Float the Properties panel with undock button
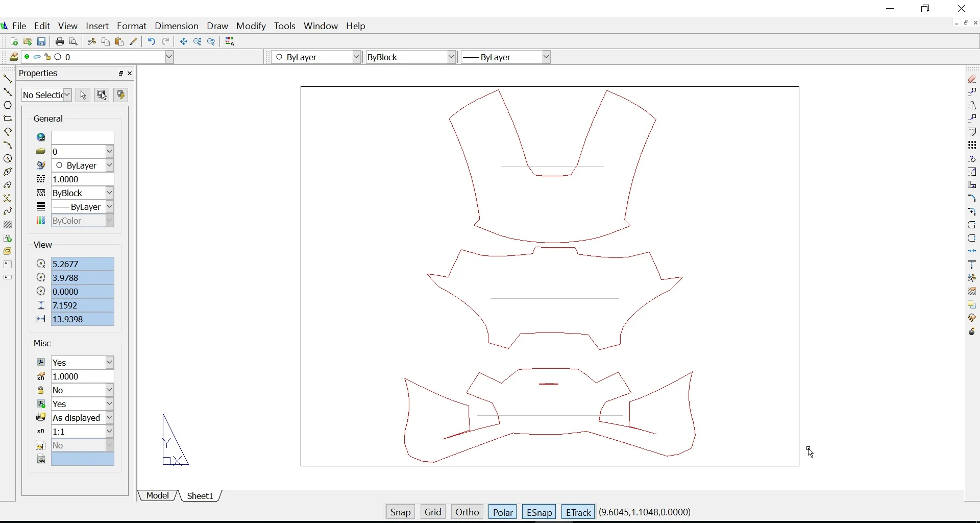The image size is (980, 523). pyautogui.click(x=121, y=74)
